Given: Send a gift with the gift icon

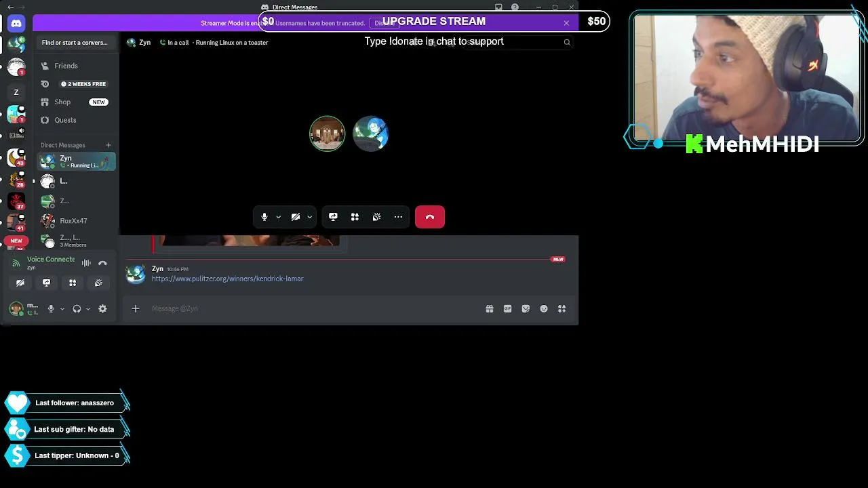Looking at the screenshot, I should [490, 308].
